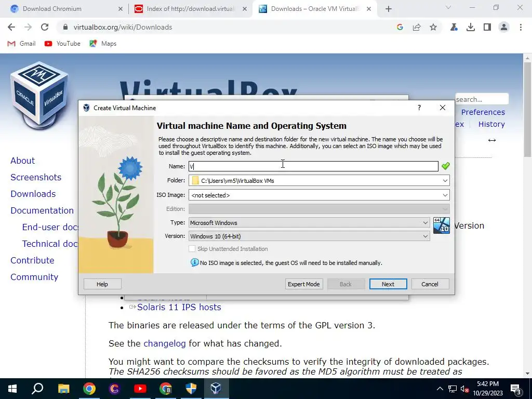Cancel the Create Virtual Machine dialog
The image size is (532, 399).
[430, 284]
